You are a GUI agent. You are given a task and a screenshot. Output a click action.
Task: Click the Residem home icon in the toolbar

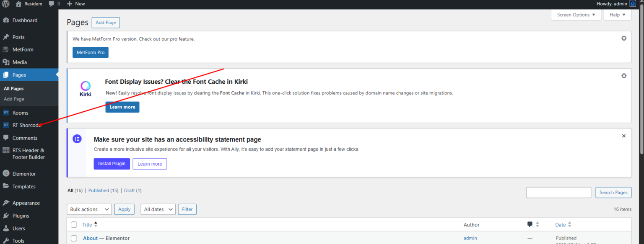(x=19, y=4)
